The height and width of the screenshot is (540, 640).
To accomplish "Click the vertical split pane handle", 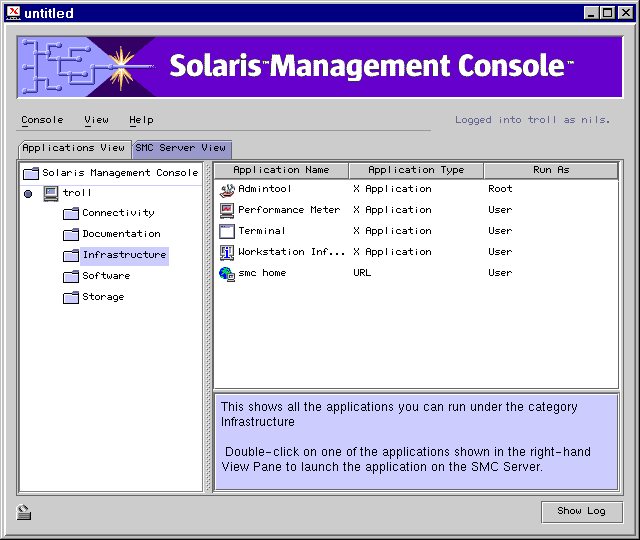I will click(x=208, y=327).
